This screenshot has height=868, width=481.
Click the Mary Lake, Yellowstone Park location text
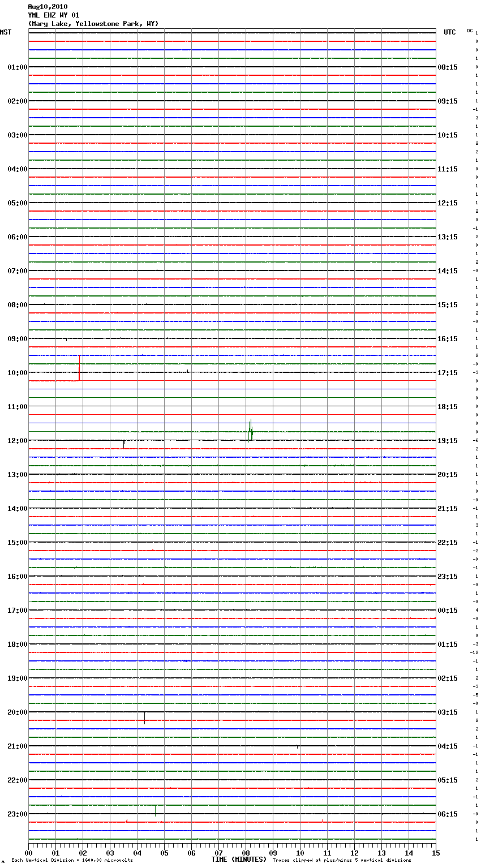93,24
